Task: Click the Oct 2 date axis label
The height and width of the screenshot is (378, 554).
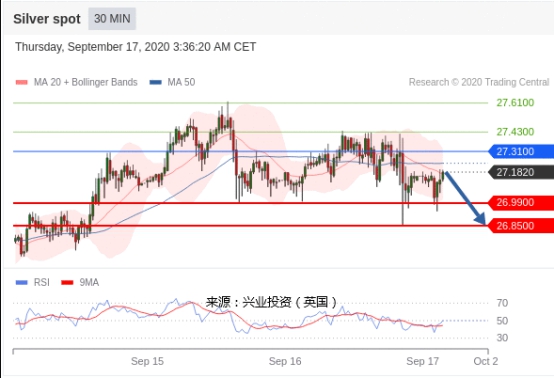Action: (x=486, y=361)
